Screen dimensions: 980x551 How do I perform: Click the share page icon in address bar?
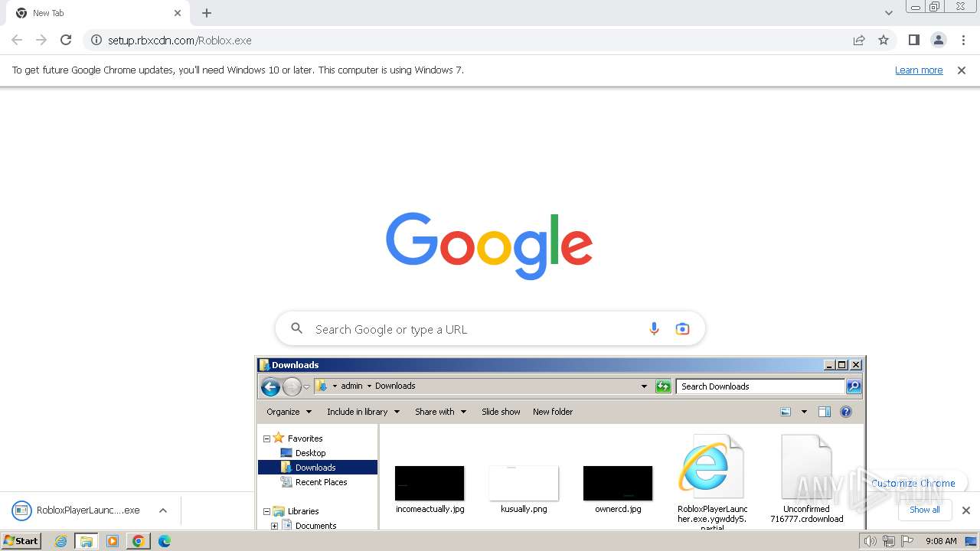tap(859, 40)
